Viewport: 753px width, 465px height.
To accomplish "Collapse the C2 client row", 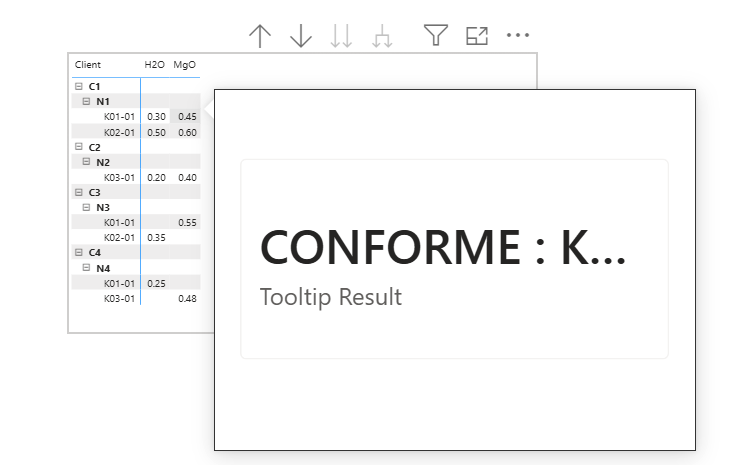I will coord(79,147).
